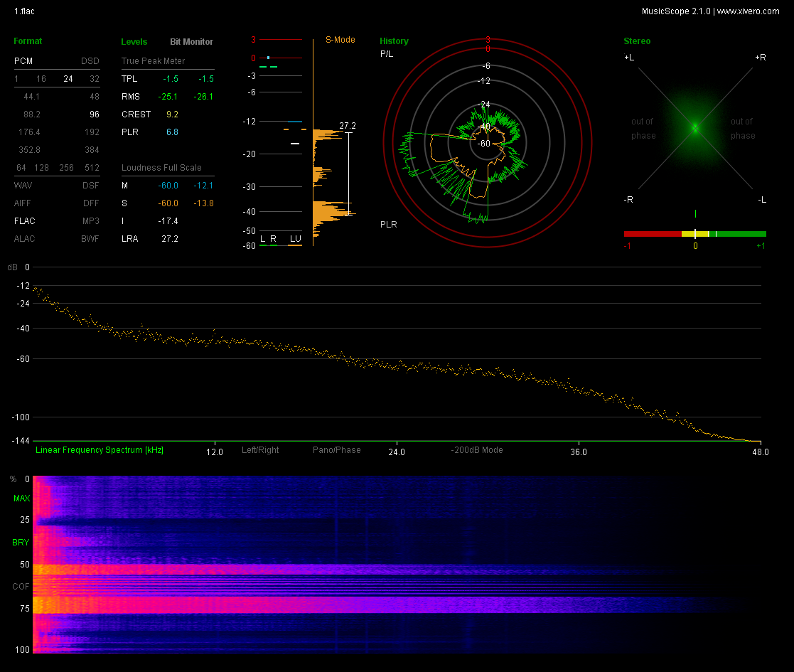This screenshot has height=672, width=794.
Task: Toggle S-Mode on the loudness histogram
Action: pos(340,40)
